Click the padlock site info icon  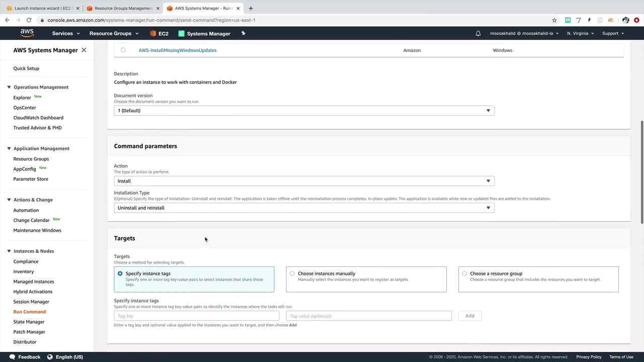42,20
